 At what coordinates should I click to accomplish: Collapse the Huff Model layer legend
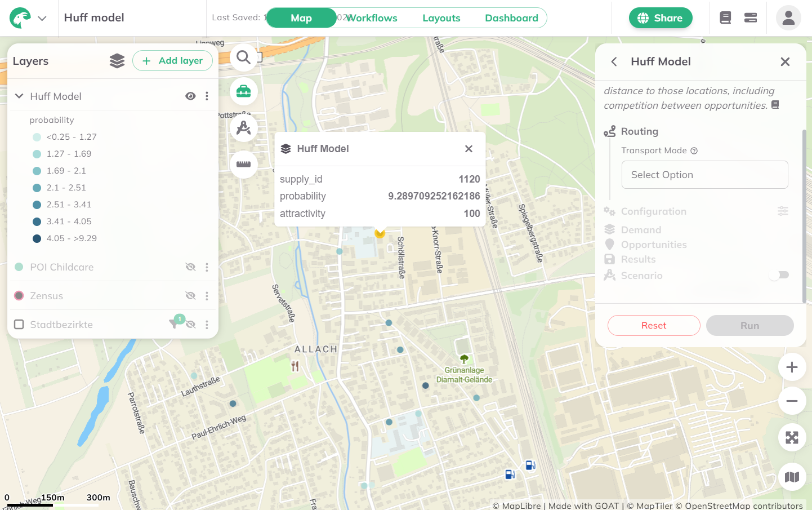coord(19,96)
